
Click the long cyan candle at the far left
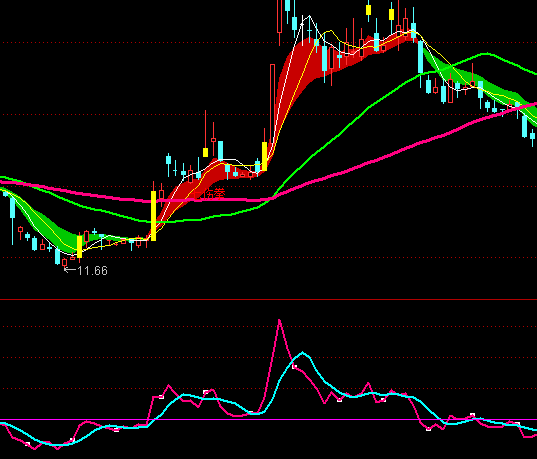click(x=13, y=208)
